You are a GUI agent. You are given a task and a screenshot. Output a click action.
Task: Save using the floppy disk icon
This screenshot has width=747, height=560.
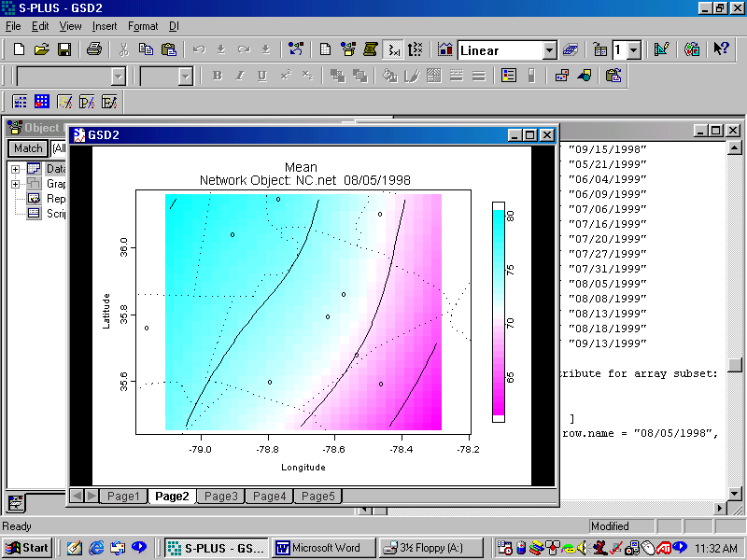64,49
